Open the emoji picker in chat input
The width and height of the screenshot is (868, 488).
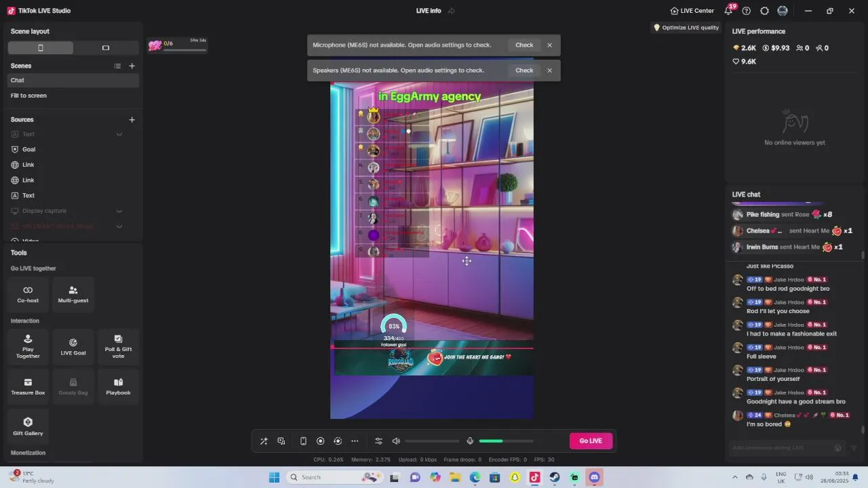coord(837,448)
